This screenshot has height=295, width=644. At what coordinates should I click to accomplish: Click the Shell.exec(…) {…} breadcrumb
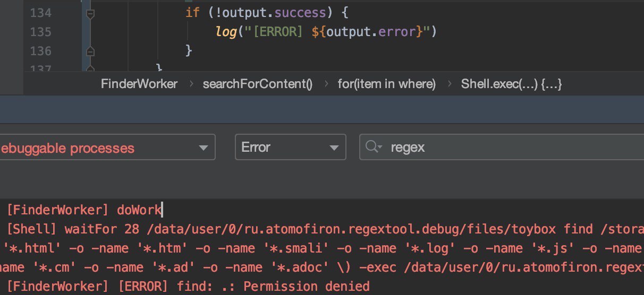click(511, 84)
